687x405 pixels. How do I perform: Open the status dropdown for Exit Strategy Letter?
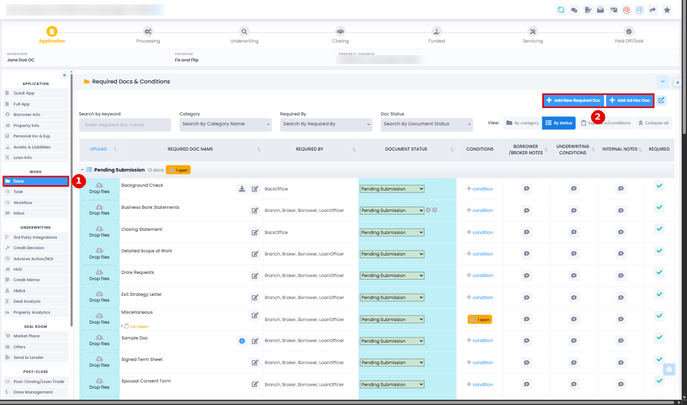point(392,298)
